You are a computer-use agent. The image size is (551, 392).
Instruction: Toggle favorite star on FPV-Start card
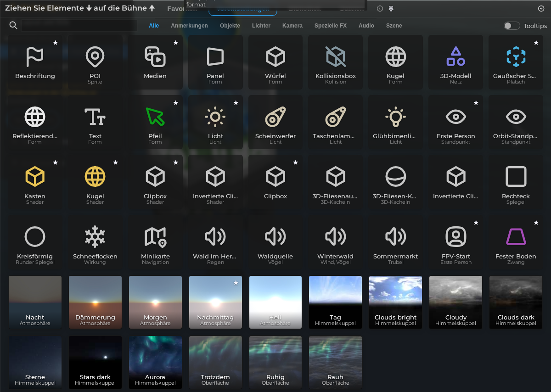pyautogui.click(x=476, y=223)
